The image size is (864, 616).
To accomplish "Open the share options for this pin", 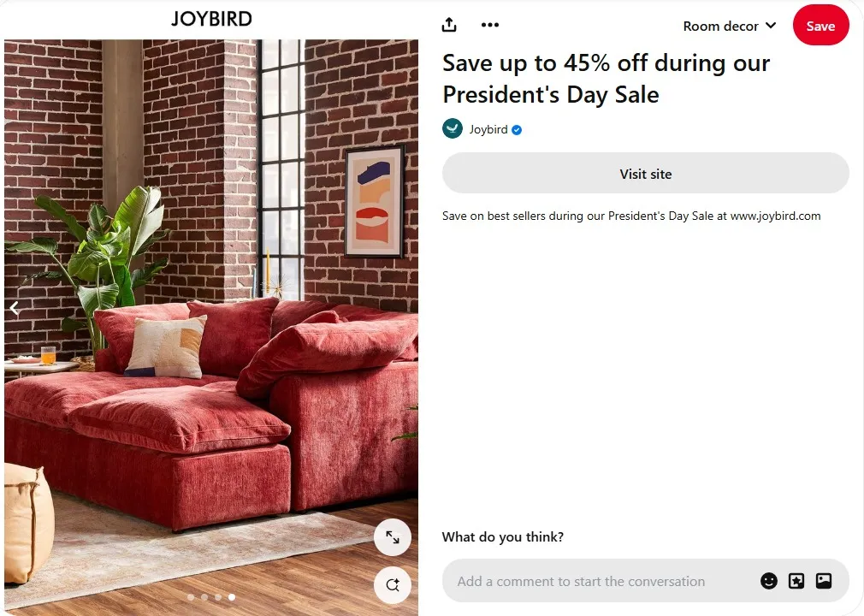I will pos(448,24).
